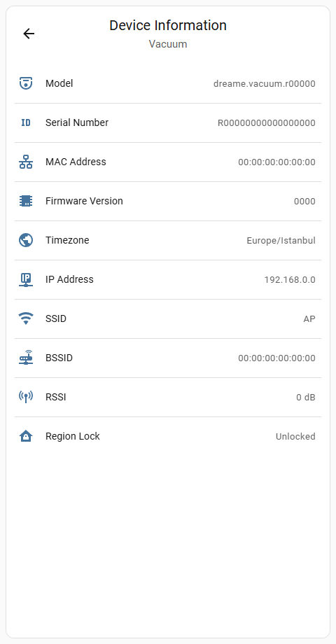Select the Region Lock label
Viewport: 336px width, 644px height.
(x=73, y=436)
